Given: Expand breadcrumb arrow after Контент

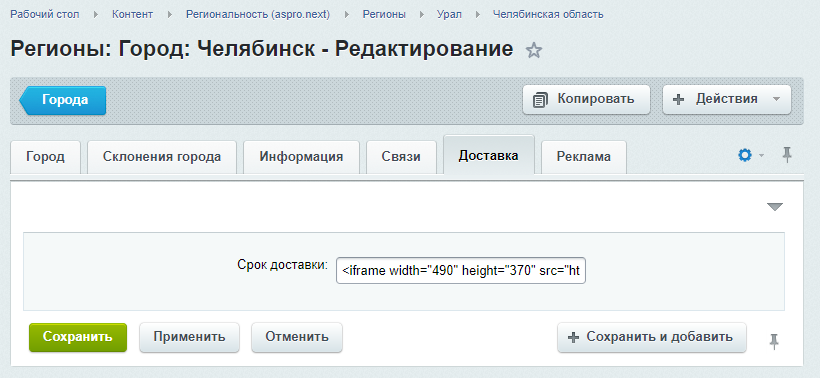Looking at the screenshot, I should [170, 15].
